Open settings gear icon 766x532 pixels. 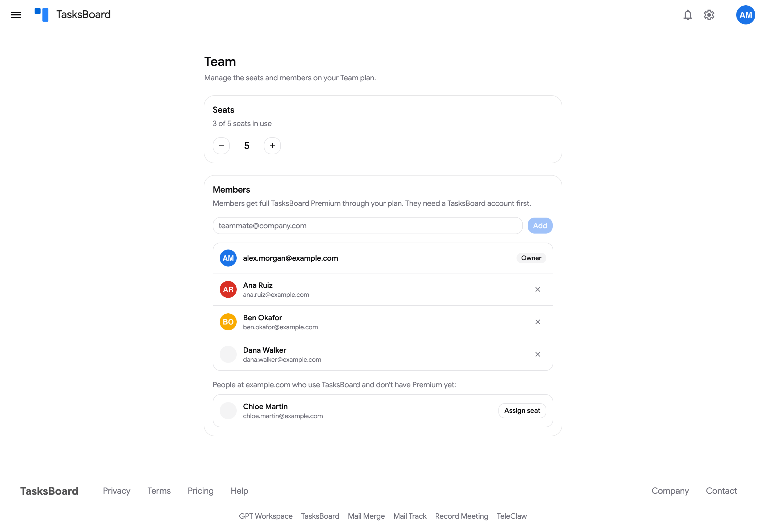pos(709,15)
